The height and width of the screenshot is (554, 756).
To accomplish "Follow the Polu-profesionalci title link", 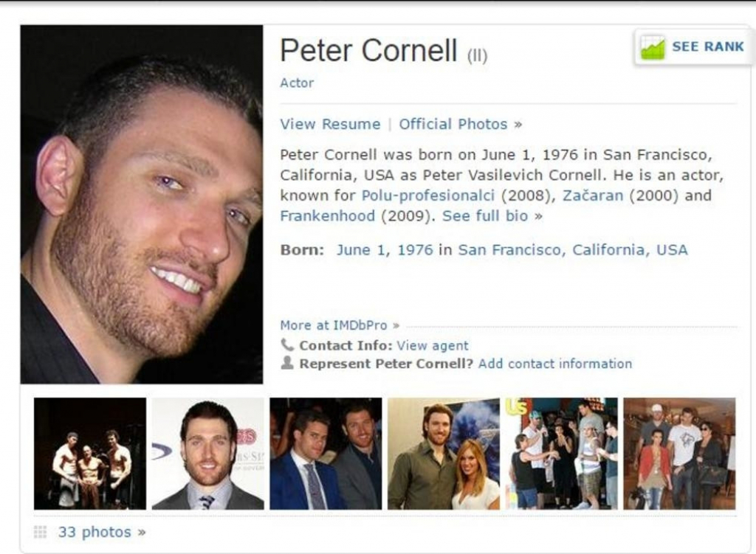I will click(428, 195).
